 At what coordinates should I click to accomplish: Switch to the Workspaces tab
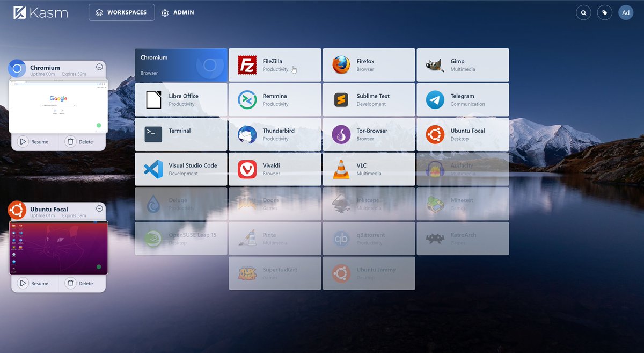coord(121,12)
